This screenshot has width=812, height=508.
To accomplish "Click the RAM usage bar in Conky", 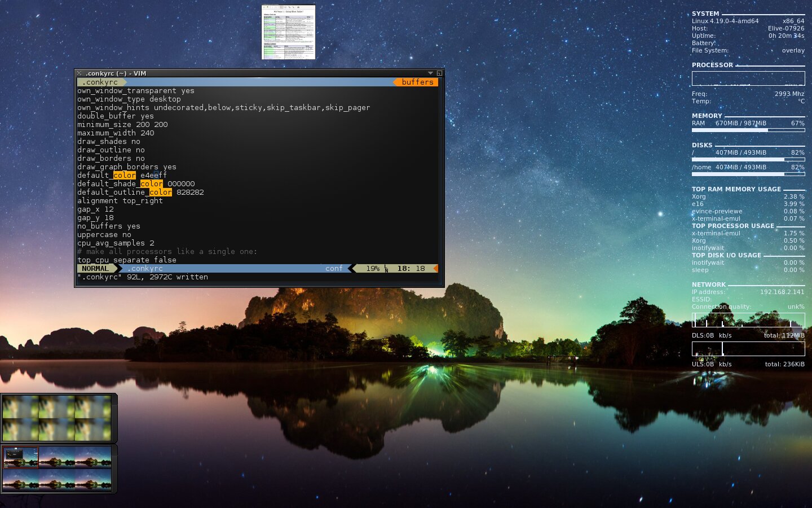I will point(748,130).
